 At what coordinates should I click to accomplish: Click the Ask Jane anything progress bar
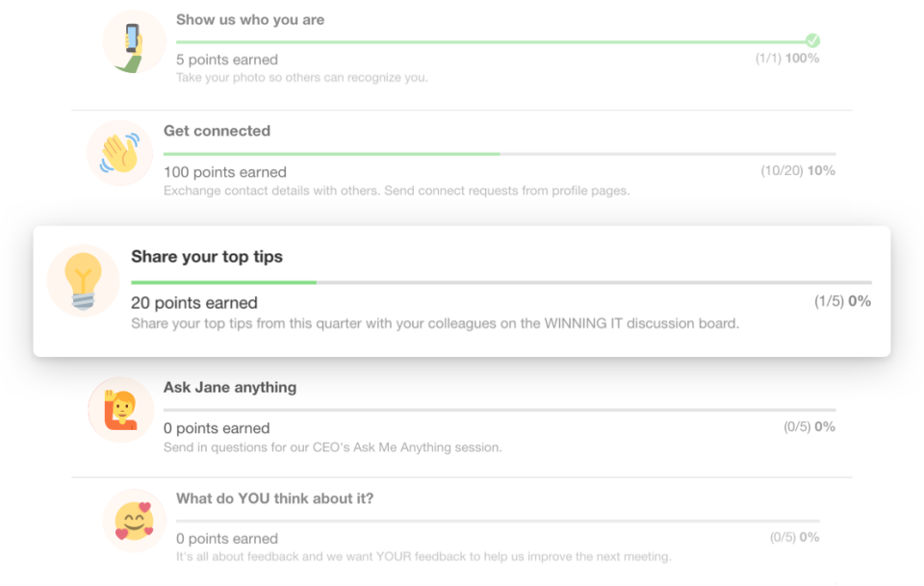click(500, 410)
